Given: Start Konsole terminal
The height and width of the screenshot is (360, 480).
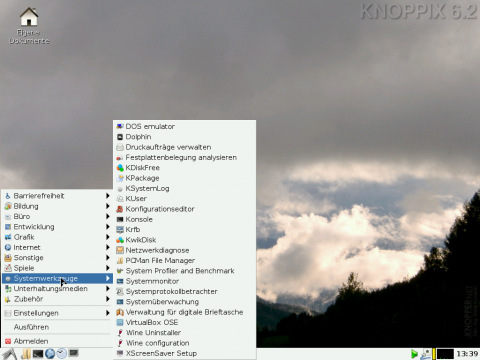Looking at the screenshot, I should click(x=184, y=219).
